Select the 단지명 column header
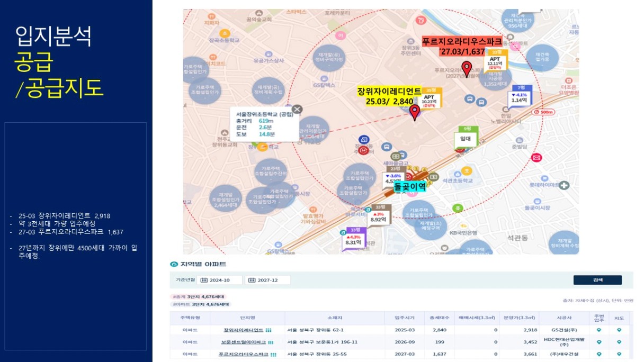 (247, 318)
